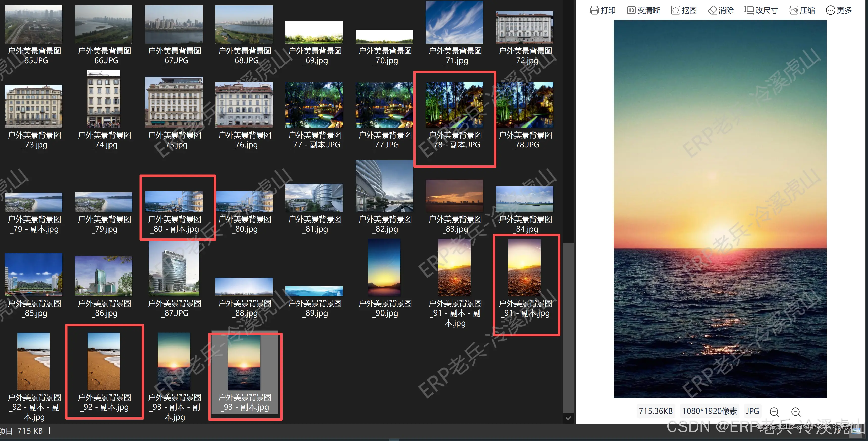Click the large sunset preview image
The width and height of the screenshot is (868, 441).
tap(720, 209)
